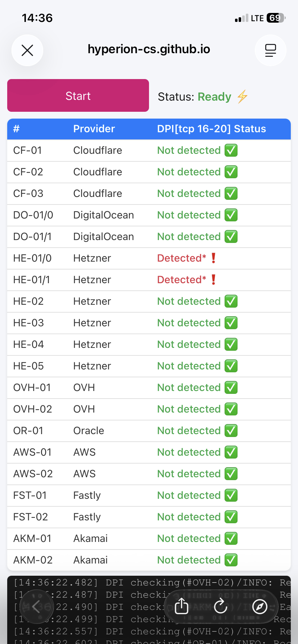Tap the red exclamation mark for HE-01/1
Screen dimensions: 298x644
213,280
